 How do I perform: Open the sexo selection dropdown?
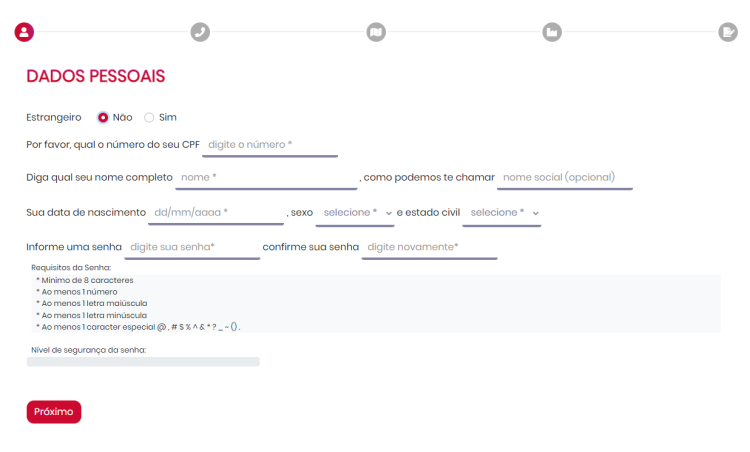[358, 213]
